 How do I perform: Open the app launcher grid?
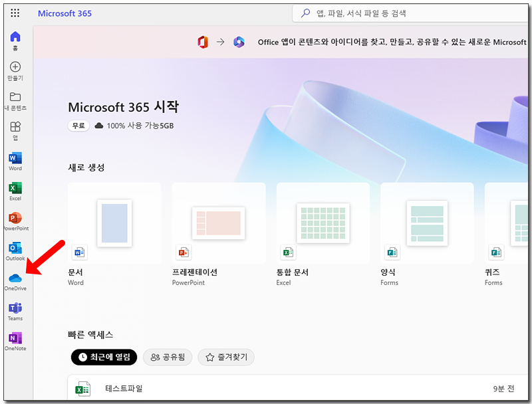tap(15, 13)
